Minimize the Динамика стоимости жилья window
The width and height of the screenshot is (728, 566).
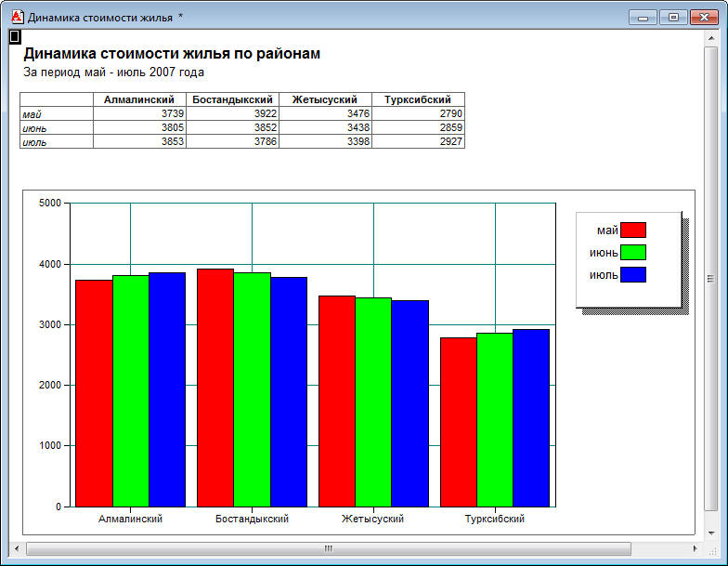click(643, 18)
